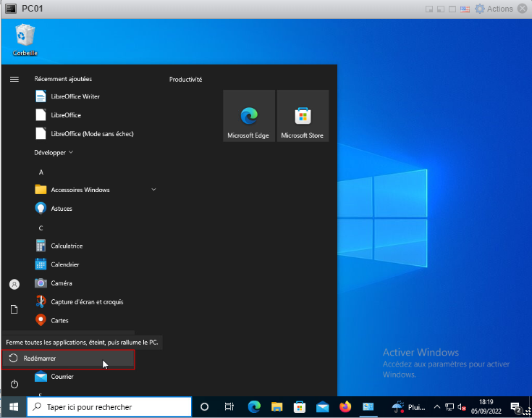Click the user account icon in Start sidebar

coord(14,285)
